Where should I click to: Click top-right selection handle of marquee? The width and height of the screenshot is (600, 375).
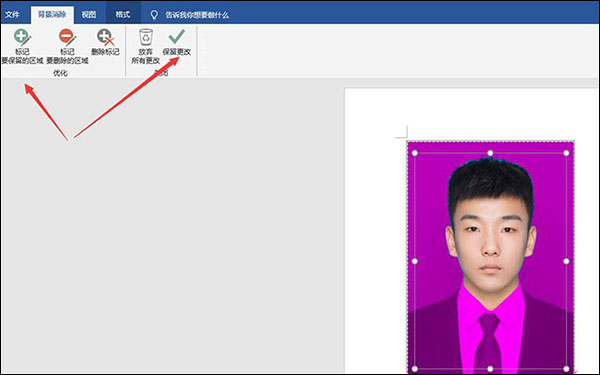(566, 153)
